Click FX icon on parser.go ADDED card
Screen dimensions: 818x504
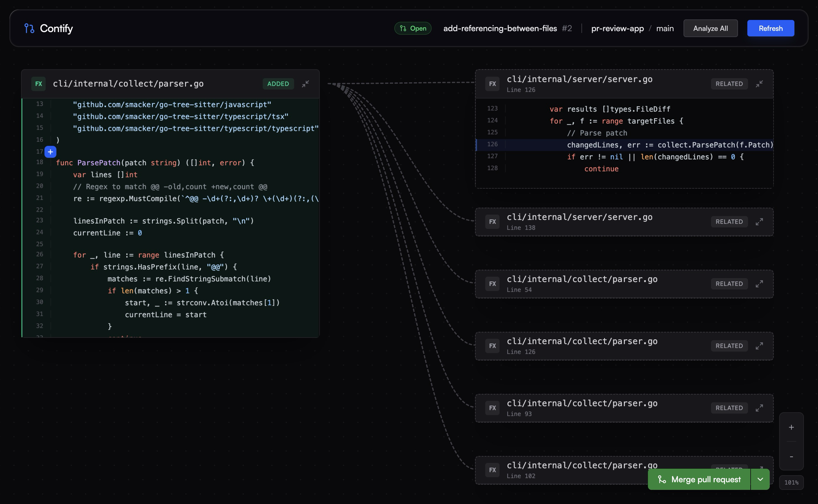[x=39, y=84]
